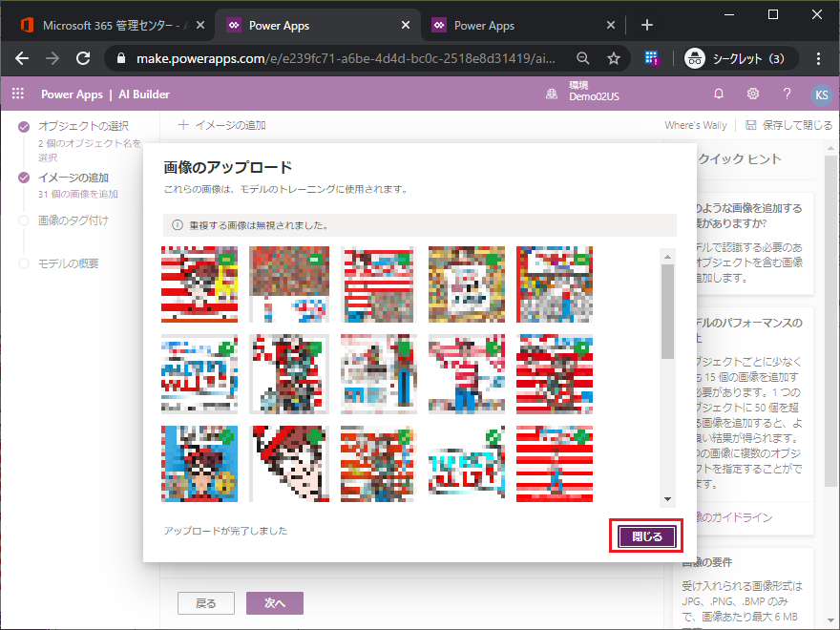
Task: Click the 次へ button
Action: [275, 603]
